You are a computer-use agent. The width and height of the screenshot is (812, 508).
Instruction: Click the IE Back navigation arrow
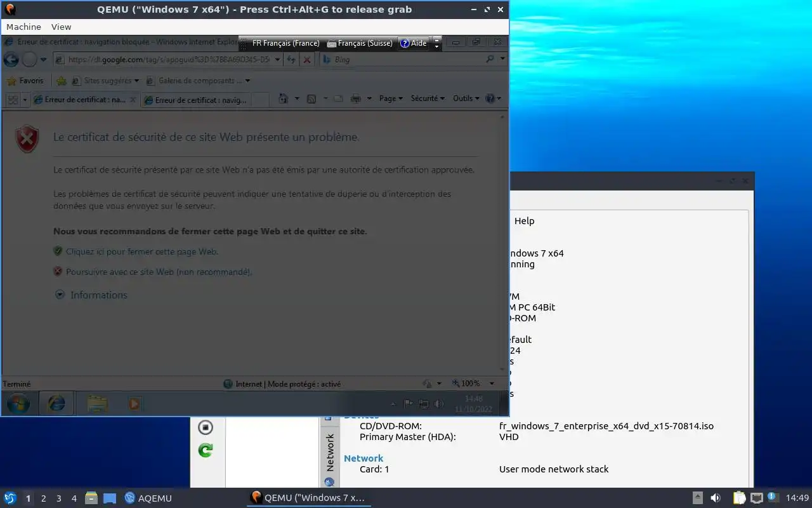pos(11,60)
